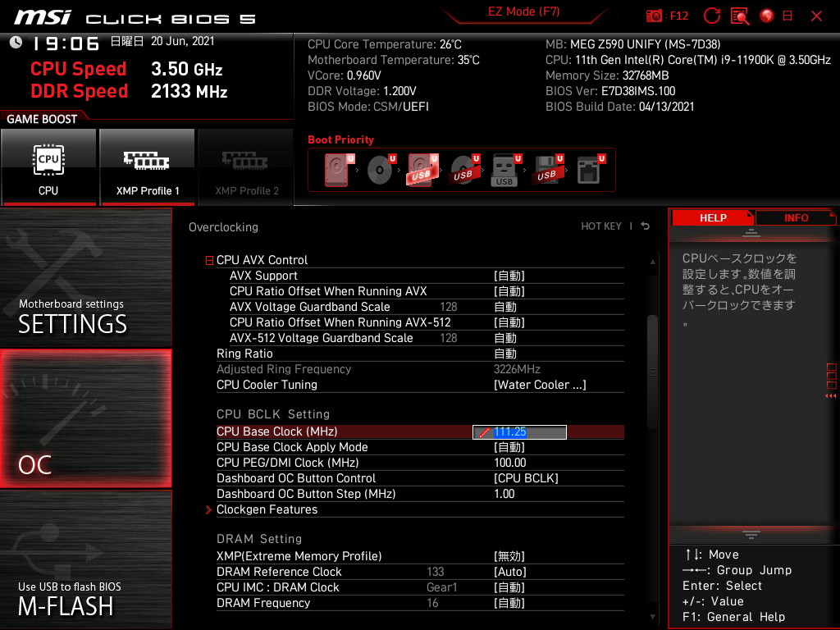Image resolution: width=840 pixels, height=630 pixels.
Task: Click the Boot Priority heading
Action: 340,139
